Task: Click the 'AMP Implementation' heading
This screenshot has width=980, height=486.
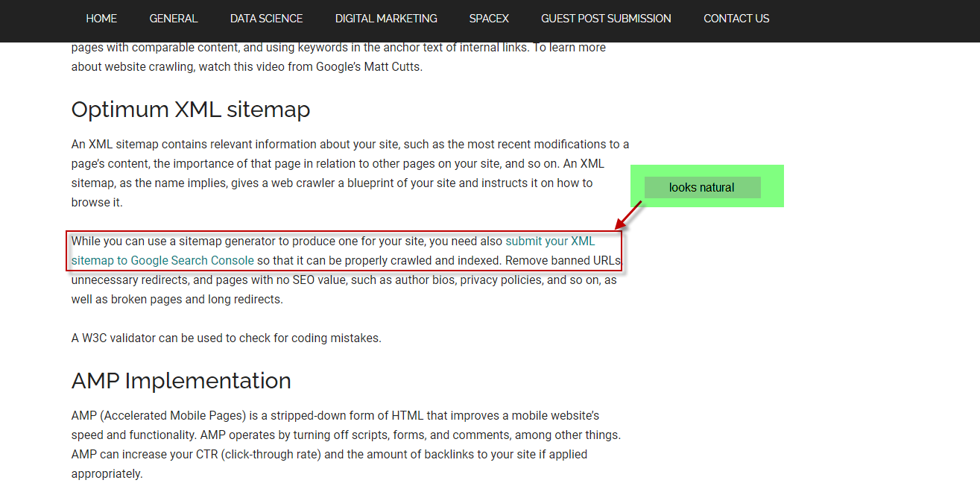Action: (x=181, y=381)
